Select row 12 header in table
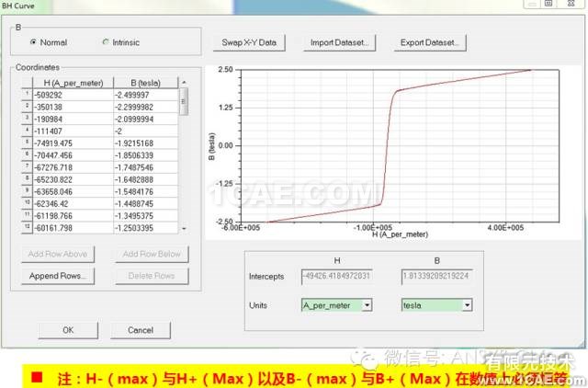Viewport: 588px width, 388px height. click(x=27, y=228)
